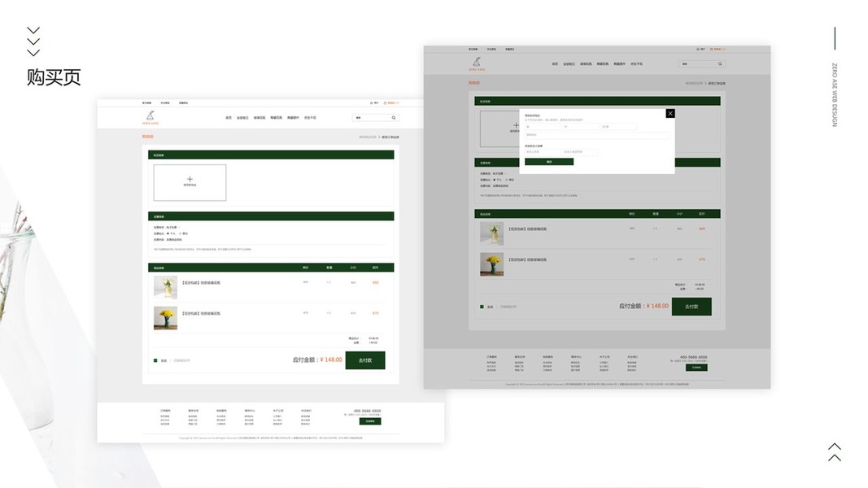Close the add-address popup with the black X
The height and width of the screenshot is (488, 868).
(670, 113)
